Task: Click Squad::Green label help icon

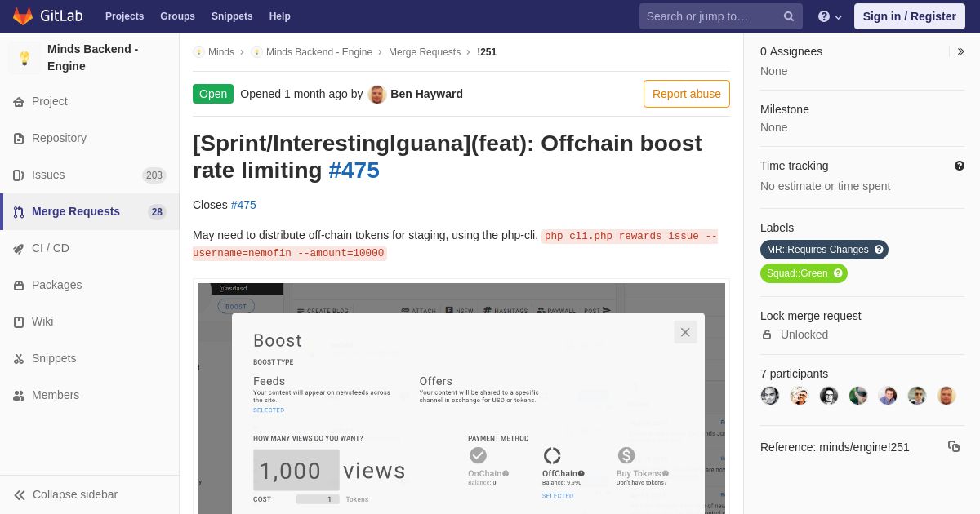Action: pos(838,273)
